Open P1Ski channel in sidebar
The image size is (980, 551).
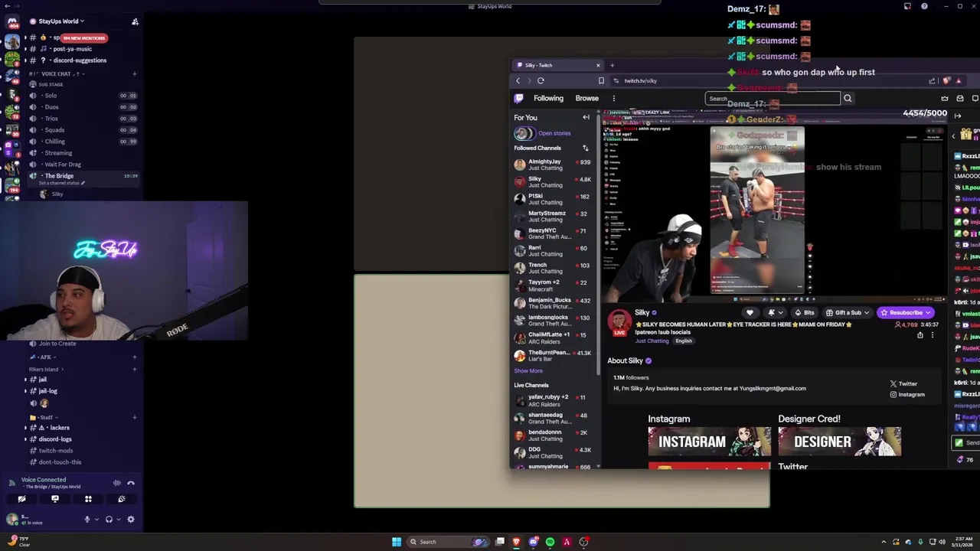click(554, 199)
